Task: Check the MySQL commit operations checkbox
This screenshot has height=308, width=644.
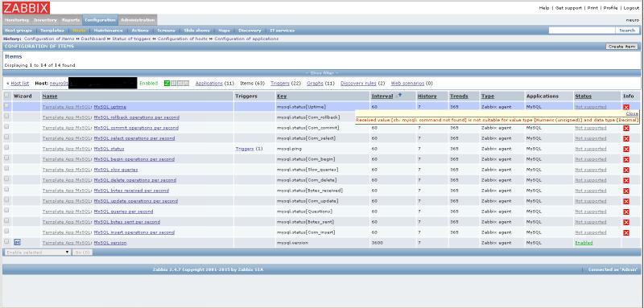Action: point(6,127)
